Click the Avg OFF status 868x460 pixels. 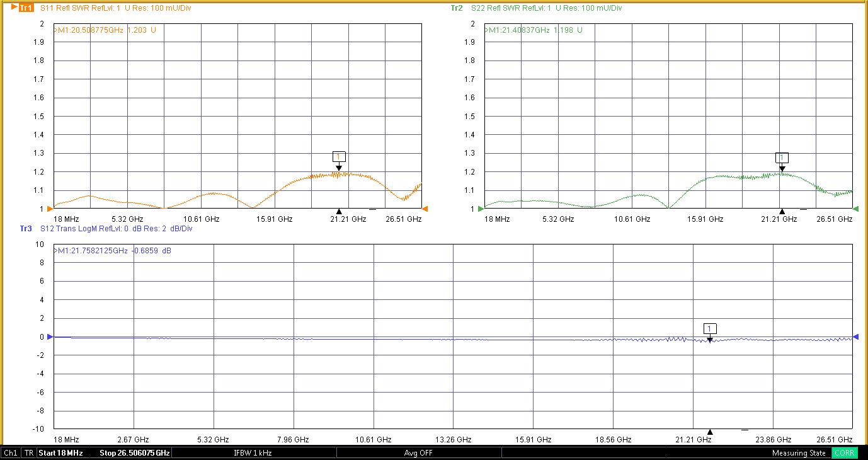point(418,453)
